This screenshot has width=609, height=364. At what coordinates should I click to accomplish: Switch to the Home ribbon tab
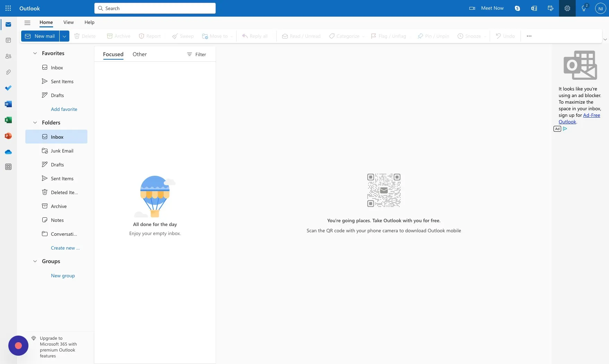46,22
